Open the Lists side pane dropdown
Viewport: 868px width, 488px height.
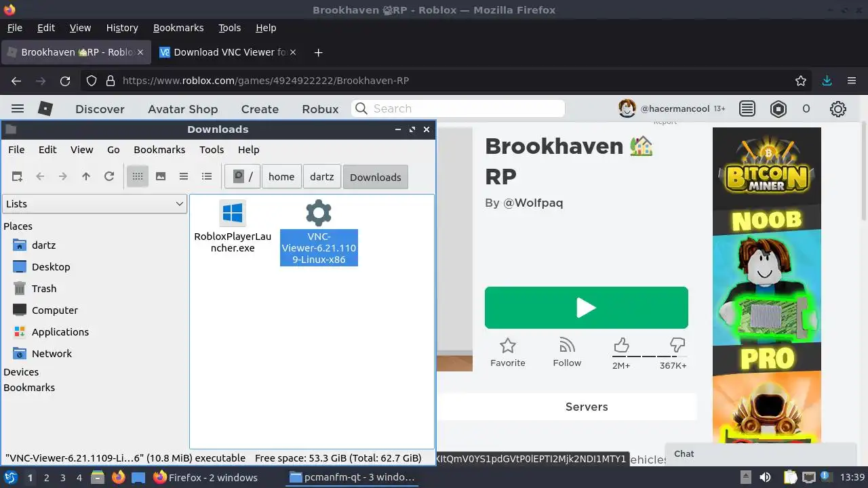[94, 203]
